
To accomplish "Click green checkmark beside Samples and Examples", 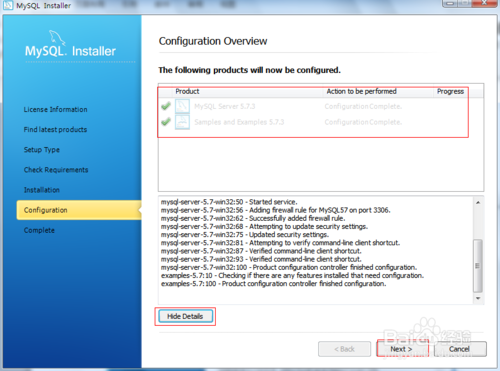I will [166, 122].
